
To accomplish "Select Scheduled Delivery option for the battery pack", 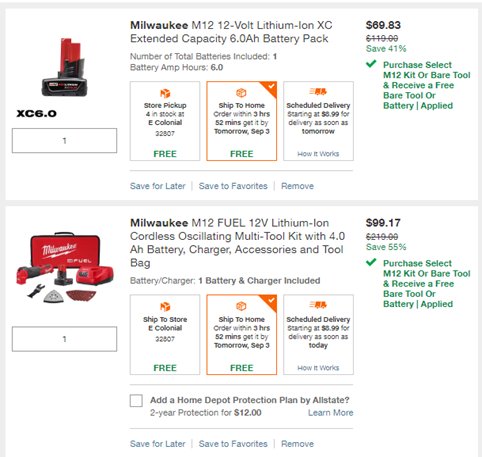I will [318, 121].
